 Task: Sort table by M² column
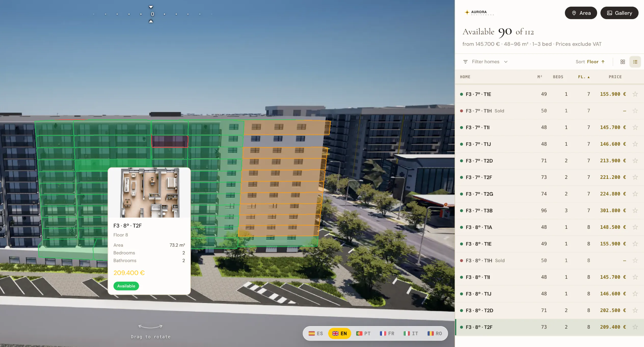(540, 77)
